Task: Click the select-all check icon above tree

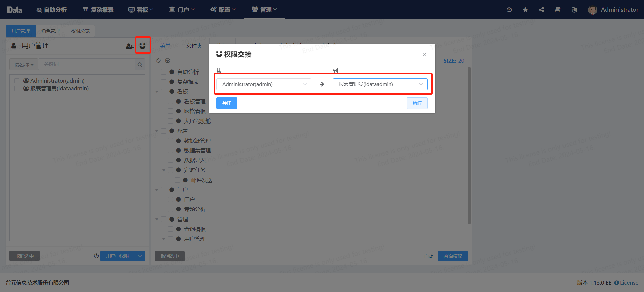Action: 168,61
